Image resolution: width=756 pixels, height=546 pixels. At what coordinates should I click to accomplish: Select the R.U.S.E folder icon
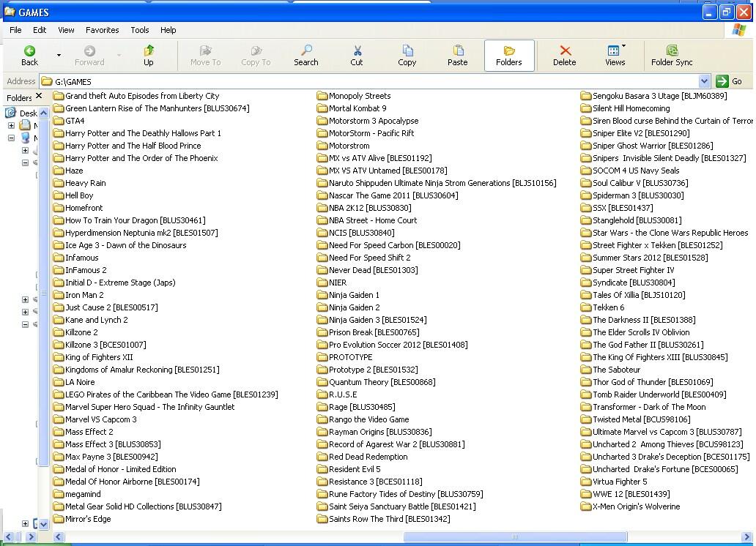pos(322,394)
